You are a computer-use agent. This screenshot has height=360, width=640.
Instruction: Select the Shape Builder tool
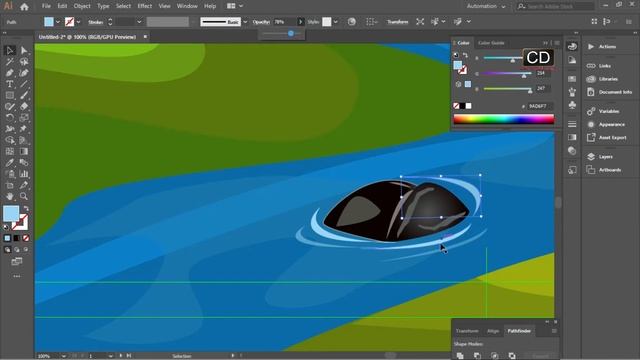tap(10, 140)
